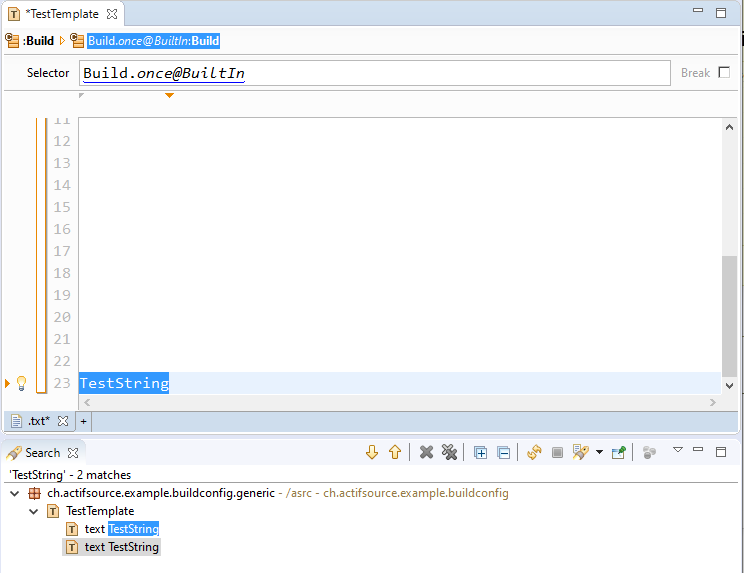Expand the breadcrumb arrow after :Build
This screenshot has height=573, width=744.
tap(62, 41)
